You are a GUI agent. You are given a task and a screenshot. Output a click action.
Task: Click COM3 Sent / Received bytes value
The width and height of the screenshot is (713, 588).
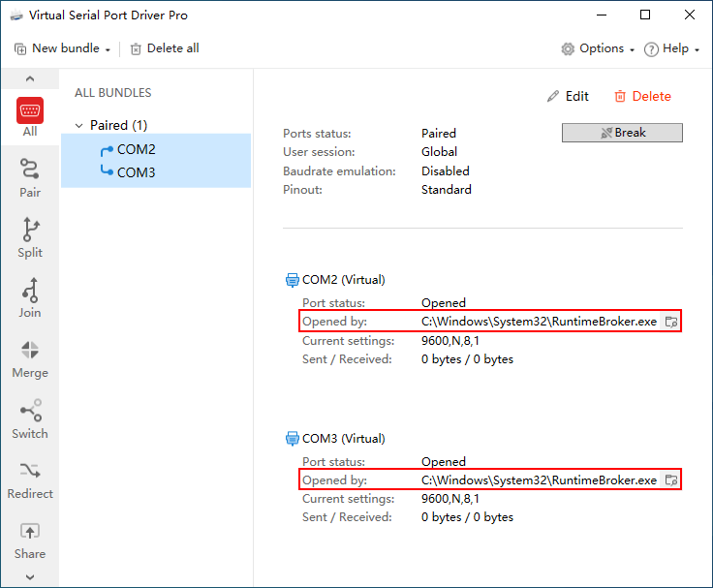tap(467, 517)
